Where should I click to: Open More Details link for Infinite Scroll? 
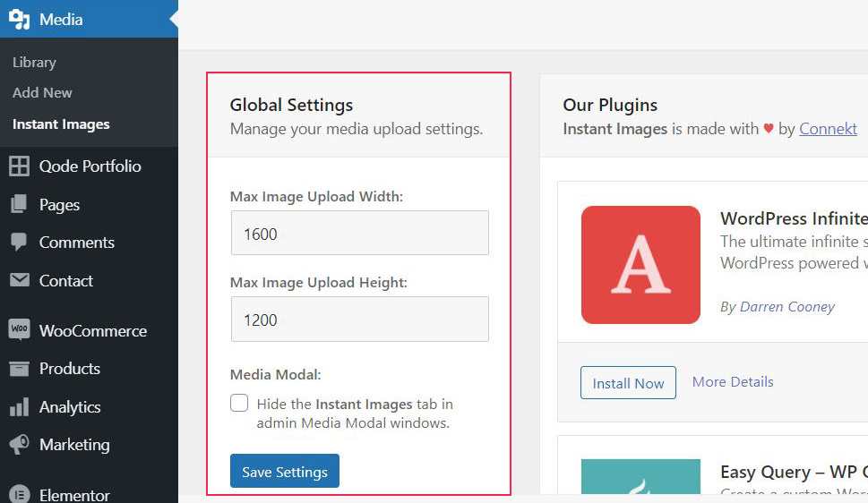[733, 382]
